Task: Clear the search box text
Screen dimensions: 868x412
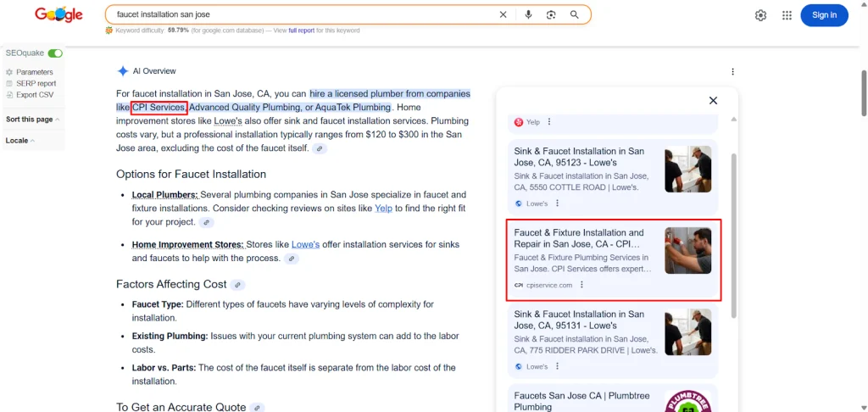Action: coord(503,14)
